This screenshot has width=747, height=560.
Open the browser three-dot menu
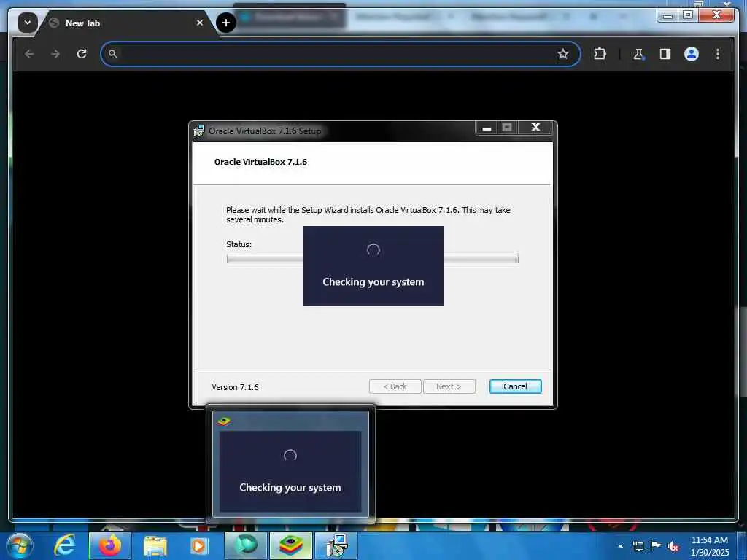coord(718,54)
